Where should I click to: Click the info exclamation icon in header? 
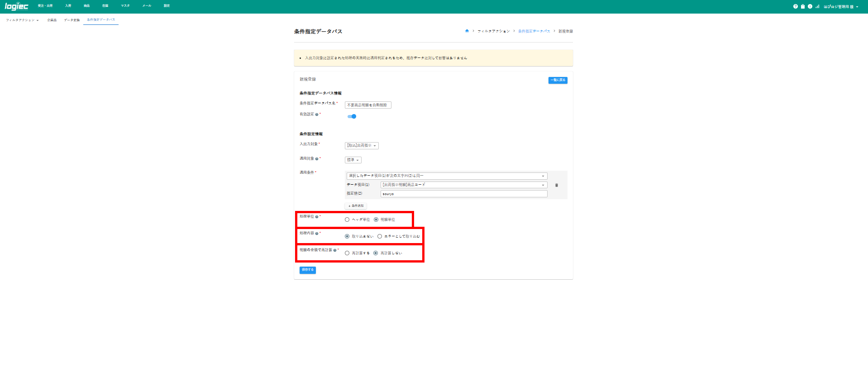click(810, 6)
